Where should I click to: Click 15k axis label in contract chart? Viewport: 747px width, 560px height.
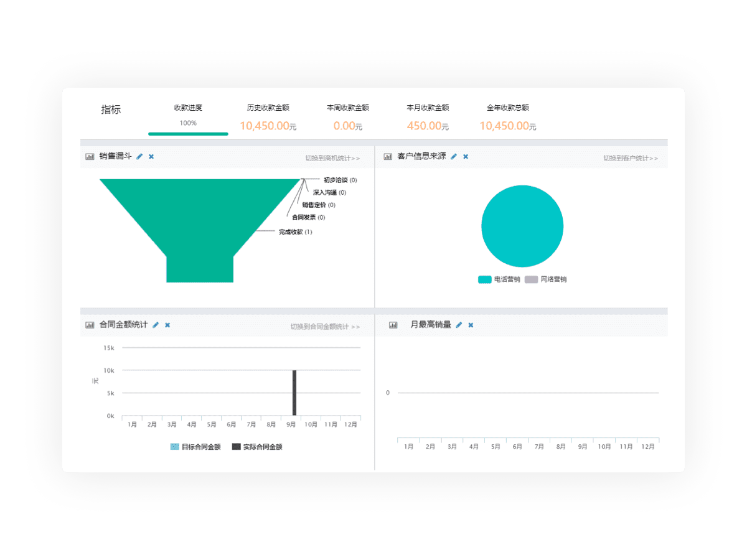109,348
